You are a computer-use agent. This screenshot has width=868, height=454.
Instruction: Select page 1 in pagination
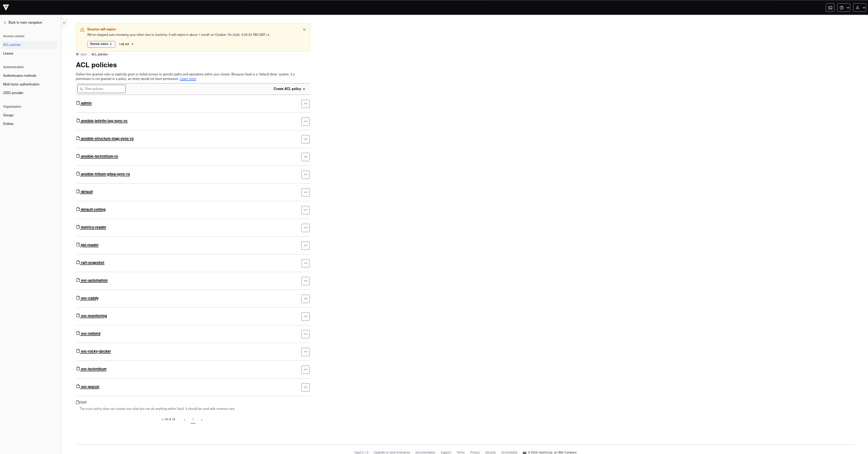[x=193, y=420]
